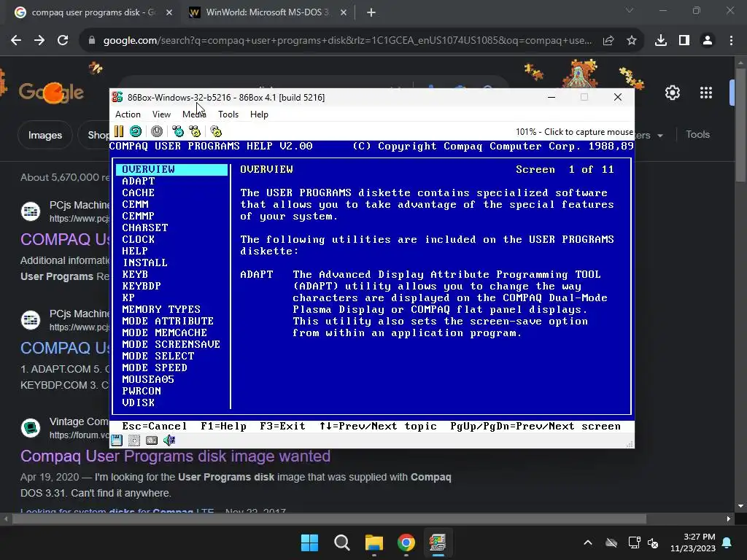The width and height of the screenshot is (747, 560).
Task: Reload the Google search page
Action: pyautogui.click(x=63, y=41)
